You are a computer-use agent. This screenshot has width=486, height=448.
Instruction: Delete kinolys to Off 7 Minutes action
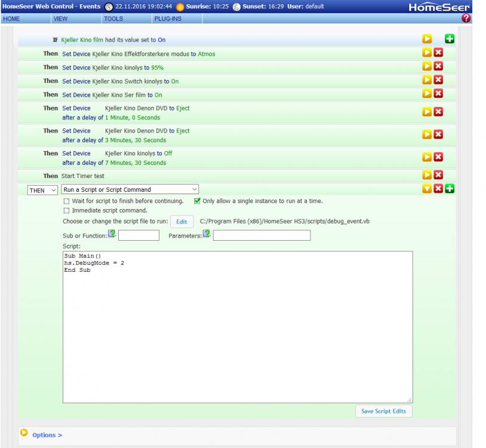coord(438,157)
